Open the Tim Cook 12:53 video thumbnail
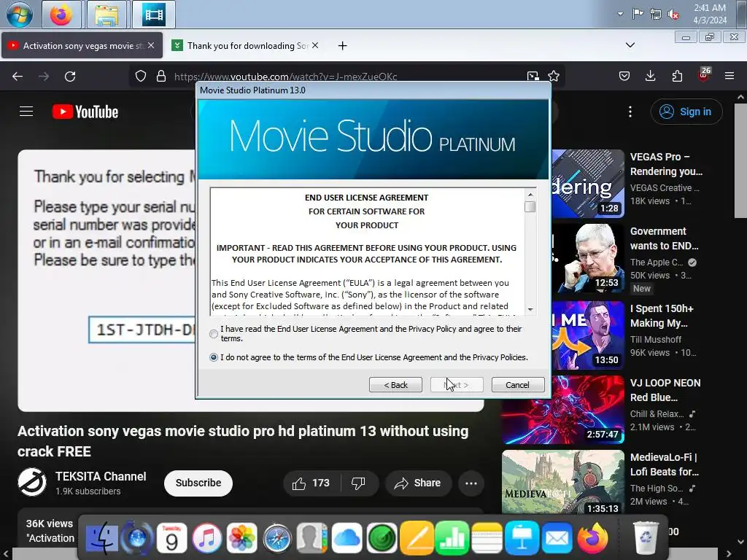Viewport: 747px width, 560px height. [x=588, y=258]
